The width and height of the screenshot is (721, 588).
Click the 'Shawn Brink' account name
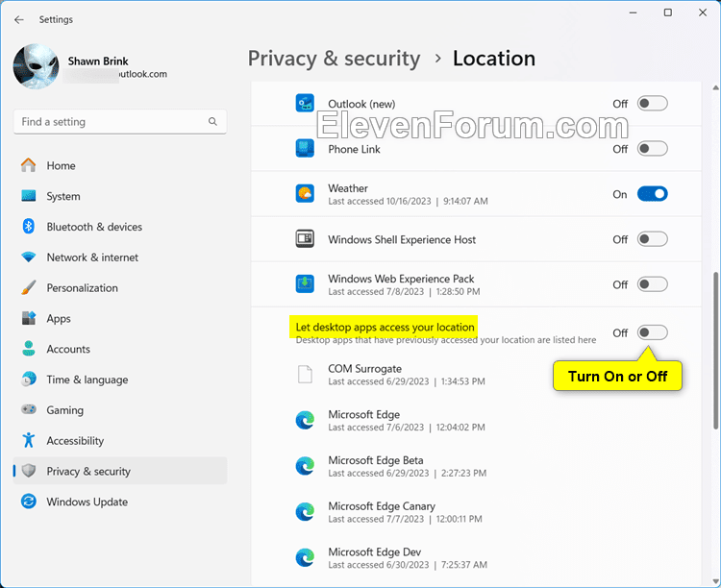click(x=98, y=61)
